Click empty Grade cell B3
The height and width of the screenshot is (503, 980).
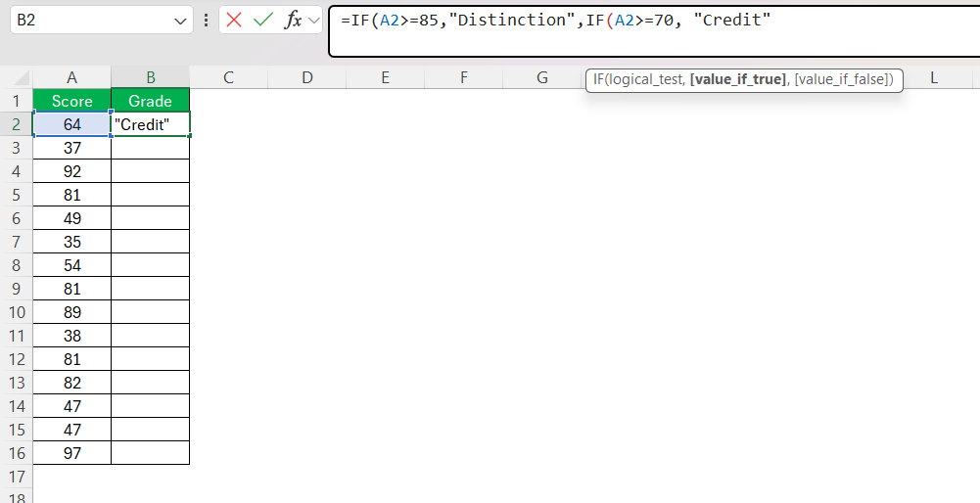[151, 148]
